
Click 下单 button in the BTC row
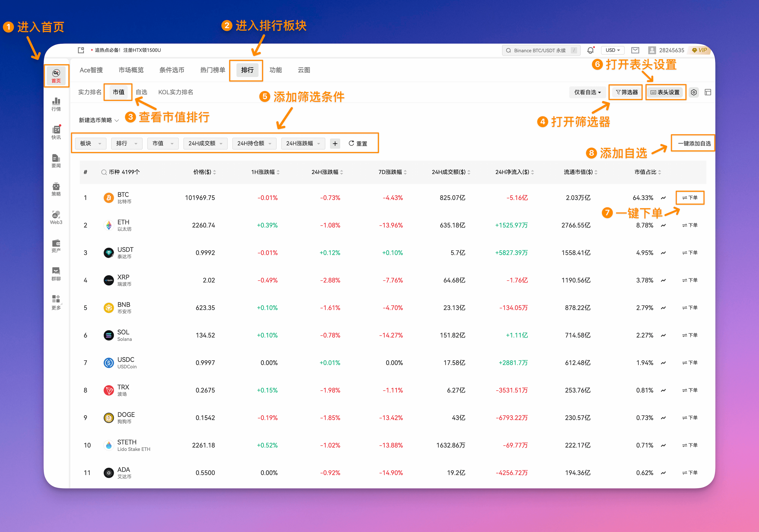pyautogui.click(x=690, y=198)
